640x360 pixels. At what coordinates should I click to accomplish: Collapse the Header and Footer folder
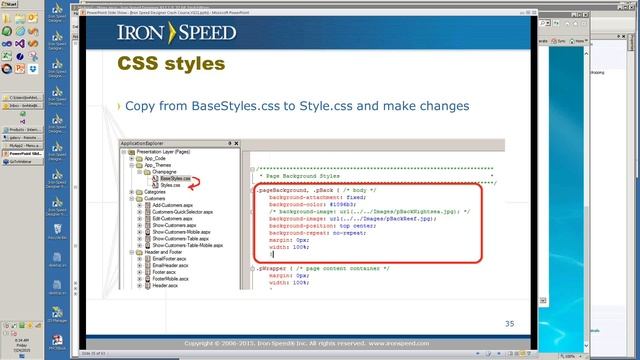click(x=131, y=252)
